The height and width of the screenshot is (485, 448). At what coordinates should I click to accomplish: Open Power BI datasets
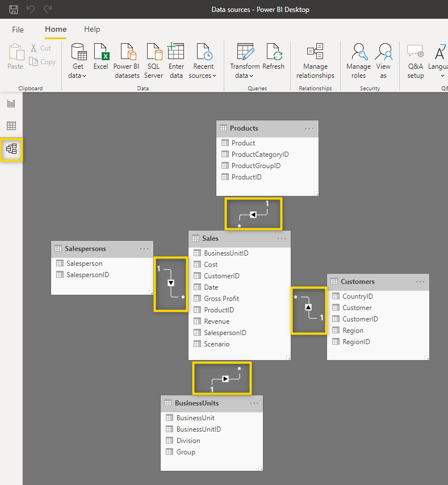point(127,61)
